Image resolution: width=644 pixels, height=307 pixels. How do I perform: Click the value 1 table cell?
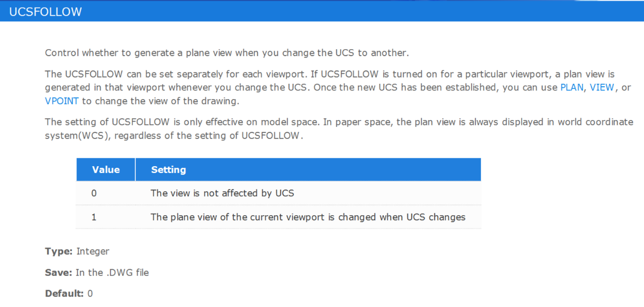point(106,217)
